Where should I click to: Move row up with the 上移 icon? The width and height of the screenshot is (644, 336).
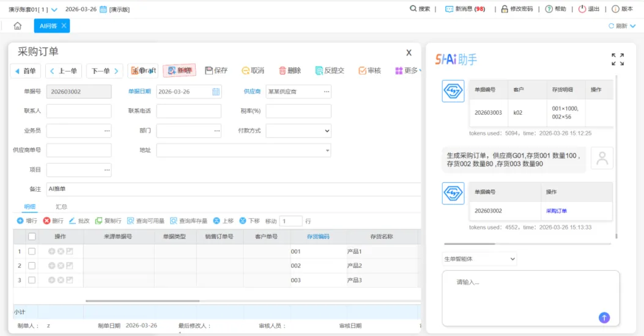(x=217, y=221)
